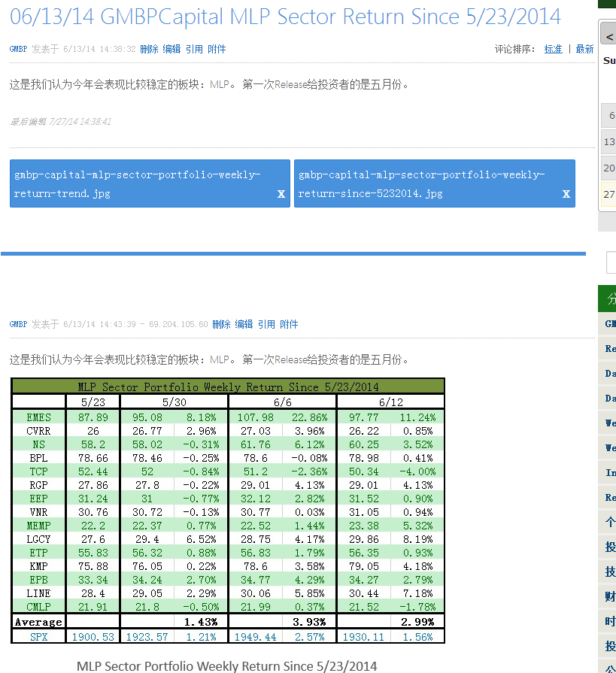The width and height of the screenshot is (616, 673).
Task: Click the MLP Sector Portfolio table image
Action: tap(228, 511)
